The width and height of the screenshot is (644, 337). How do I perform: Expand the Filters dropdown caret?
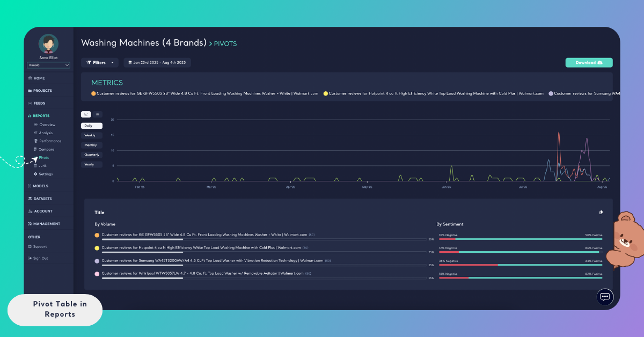click(113, 63)
